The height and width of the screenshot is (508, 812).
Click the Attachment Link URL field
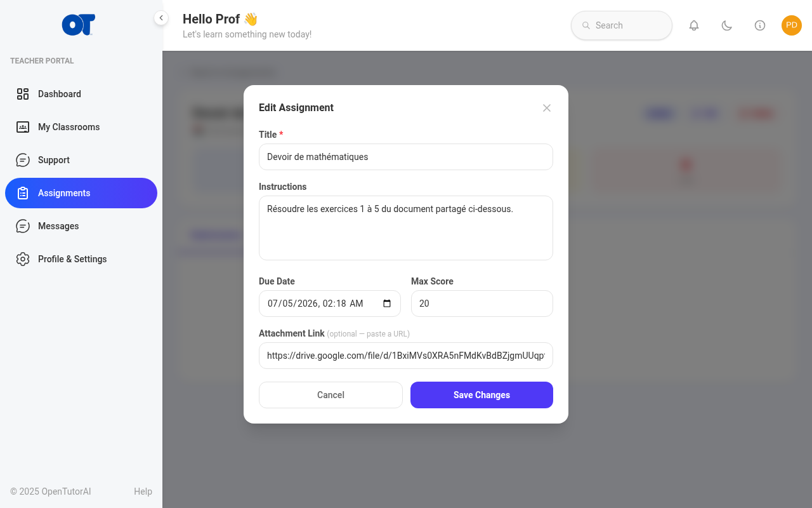pyautogui.click(x=406, y=356)
